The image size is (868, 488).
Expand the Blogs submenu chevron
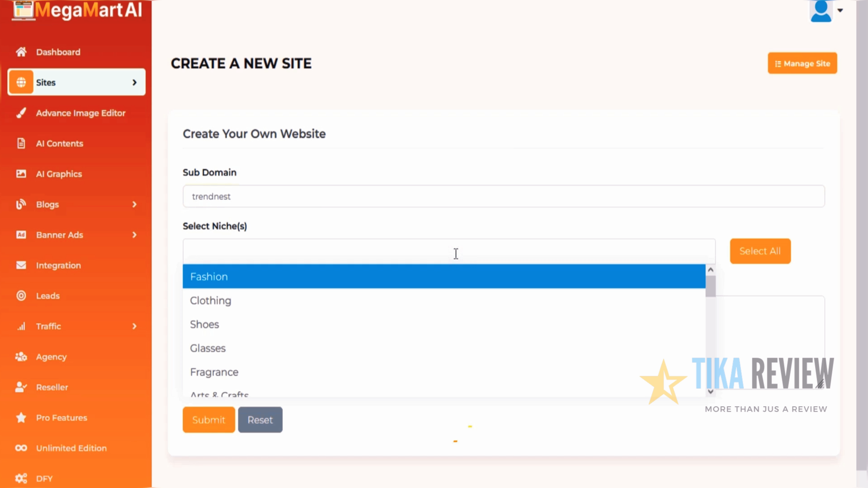(134, 204)
